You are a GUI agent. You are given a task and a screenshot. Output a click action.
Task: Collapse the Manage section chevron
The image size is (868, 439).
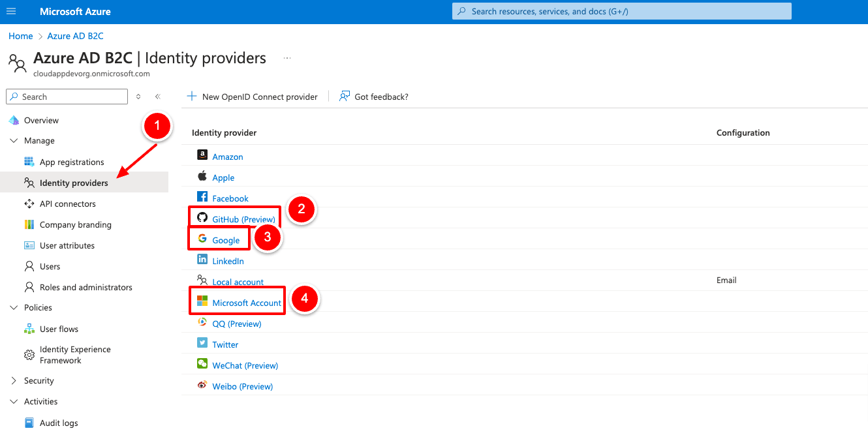click(14, 141)
